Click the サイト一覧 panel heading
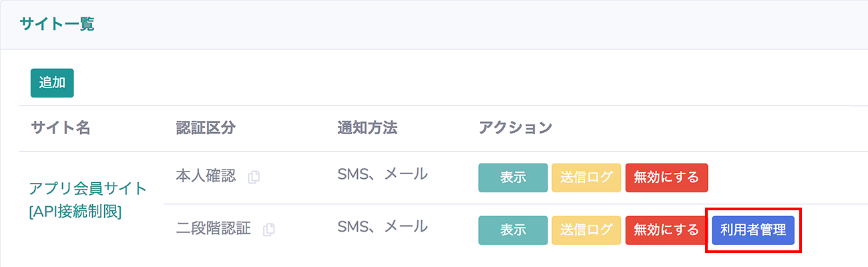This screenshot has width=868, height=267. pyautogui.click(x=57, y=25)
